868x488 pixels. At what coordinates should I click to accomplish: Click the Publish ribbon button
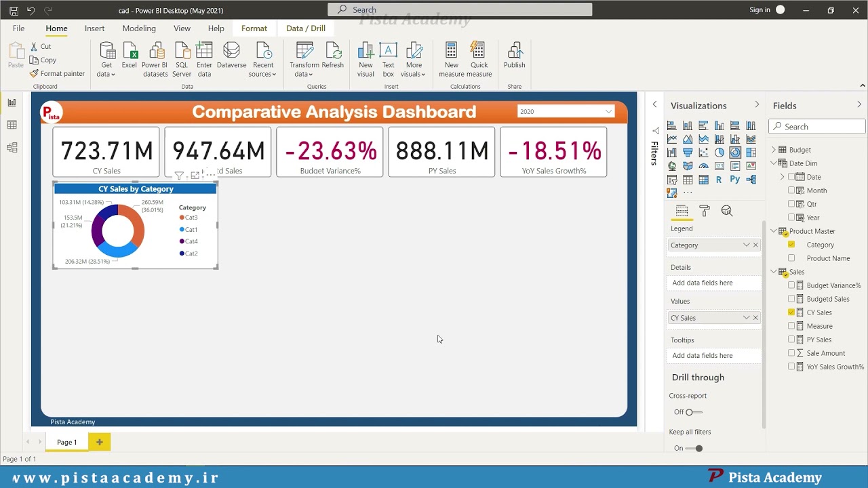point(514,56)
